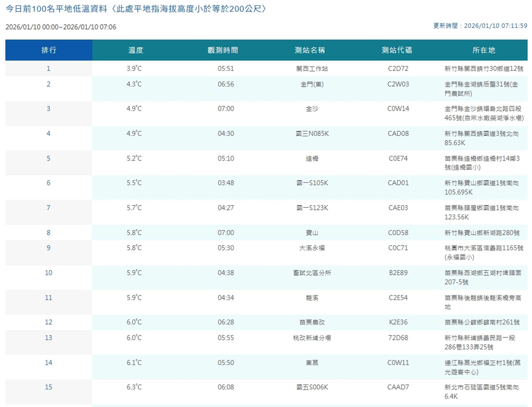Image resolution: width=532 pixels, height=407 pixels.
Task: Select station name 金門(東)
Action: coord(312,84)
